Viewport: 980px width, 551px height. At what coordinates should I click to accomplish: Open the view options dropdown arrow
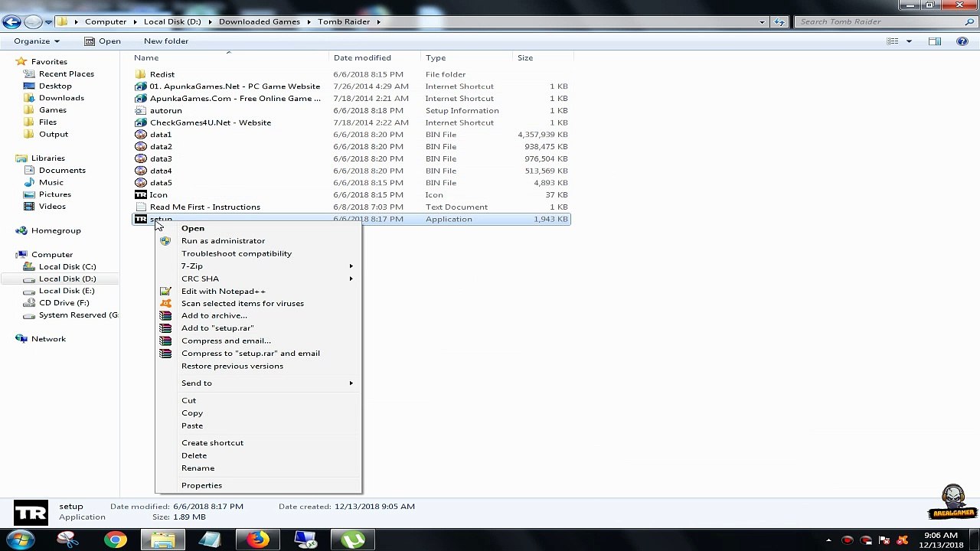pyautogui.click(x=909, y=41)
